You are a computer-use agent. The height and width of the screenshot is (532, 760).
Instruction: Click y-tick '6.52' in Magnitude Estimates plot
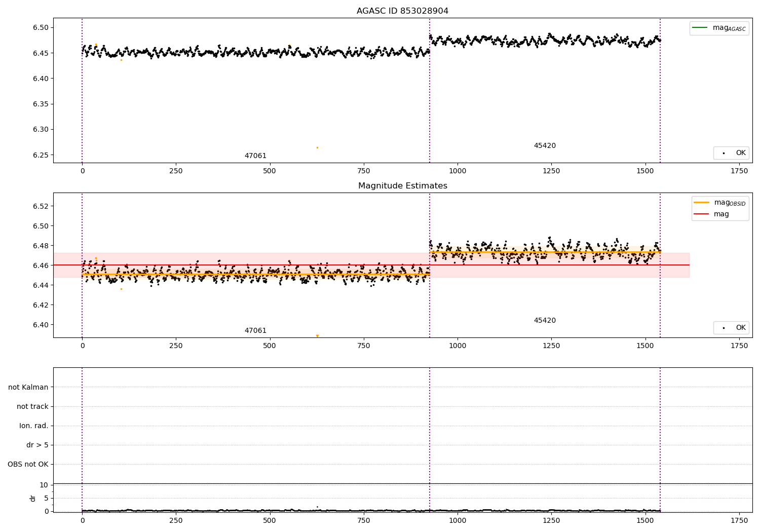click(x=40, y=206)
